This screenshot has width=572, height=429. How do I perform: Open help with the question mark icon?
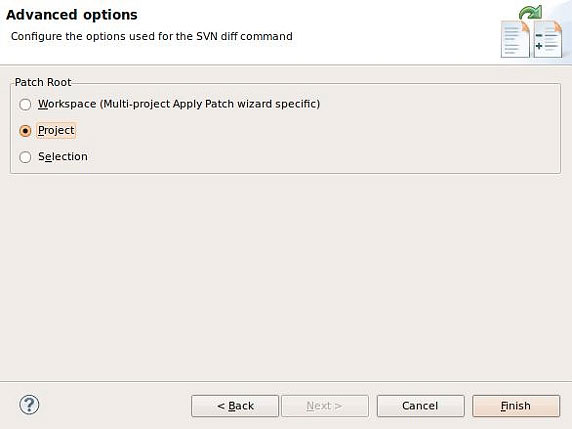click(x=29, y=405)
